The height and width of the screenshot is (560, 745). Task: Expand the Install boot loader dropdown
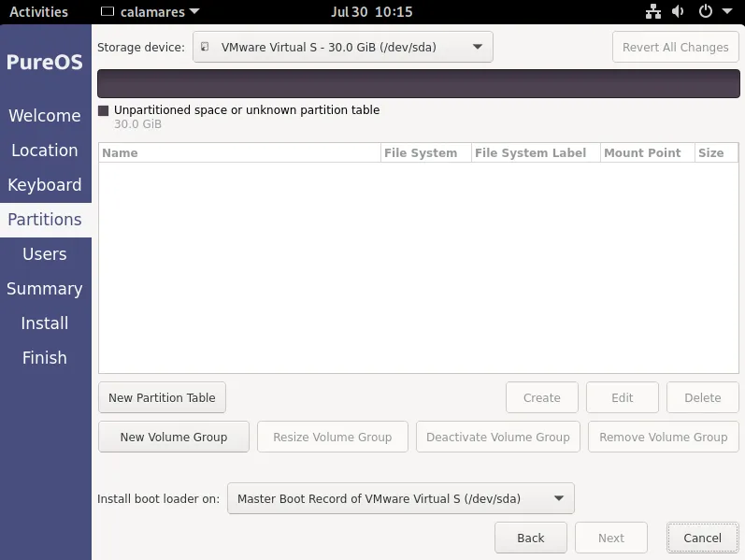pos(400,498)
